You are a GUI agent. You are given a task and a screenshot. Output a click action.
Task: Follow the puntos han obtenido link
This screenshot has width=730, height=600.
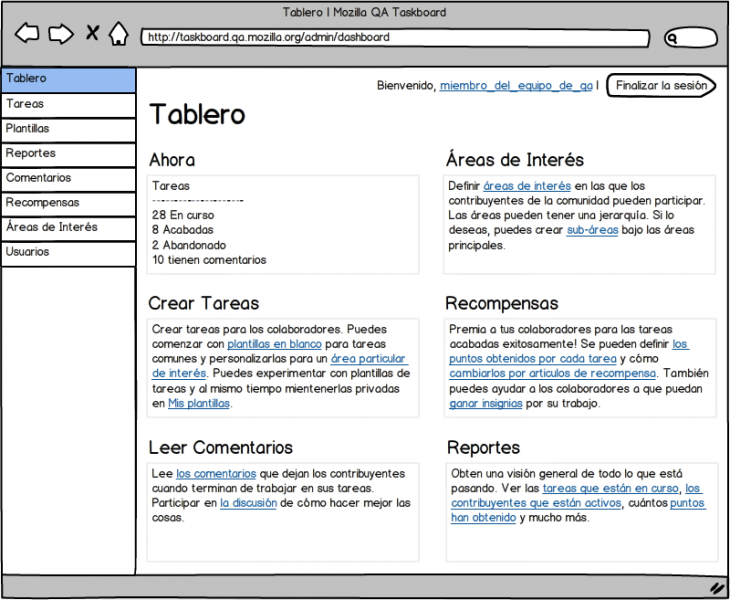tap(687, 503)
